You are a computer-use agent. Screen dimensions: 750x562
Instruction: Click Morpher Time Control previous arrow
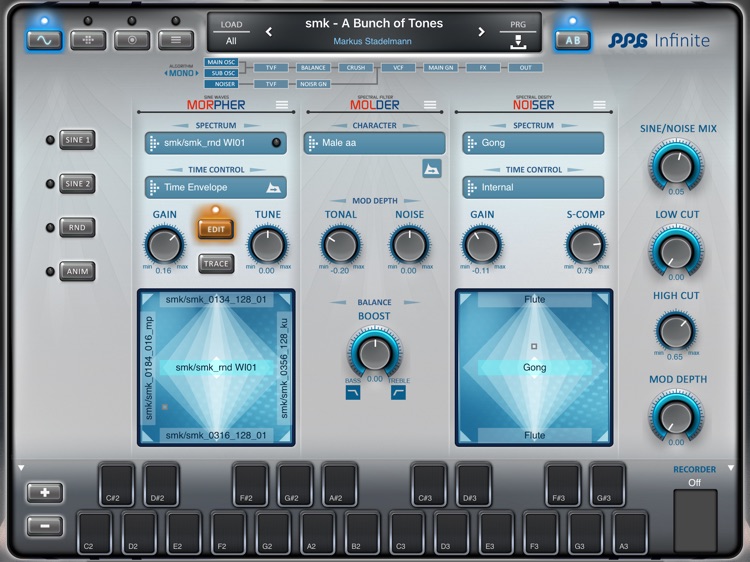tap(174, 170)
